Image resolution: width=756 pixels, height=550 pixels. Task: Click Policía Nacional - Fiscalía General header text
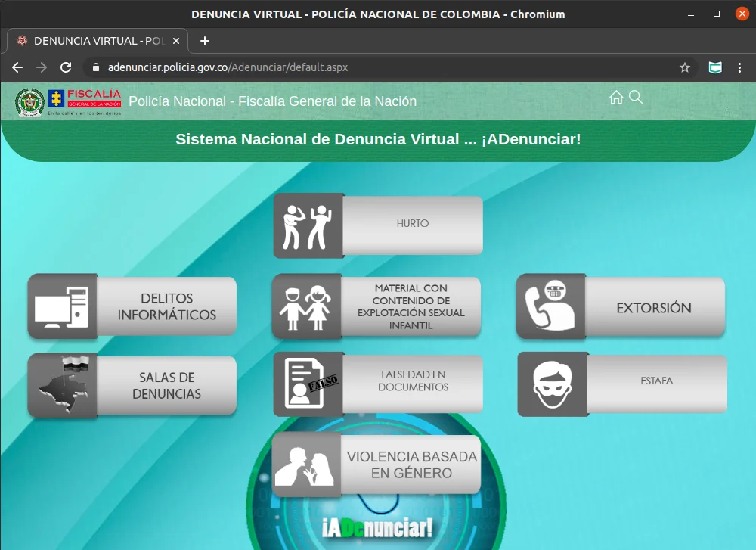click(272, 101)
